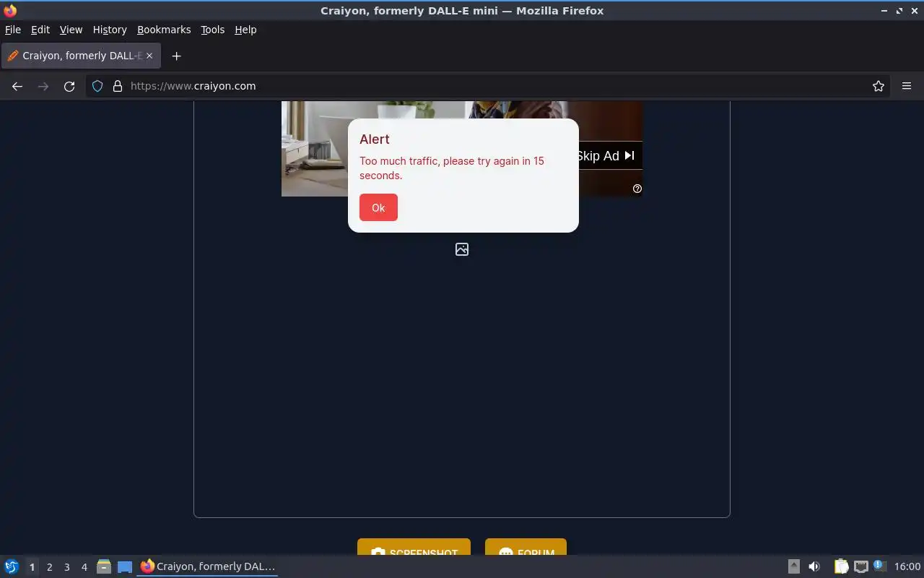The image size is (924, 578).
Task: Click the notification tray icon
Action: [x=879, y=566]
